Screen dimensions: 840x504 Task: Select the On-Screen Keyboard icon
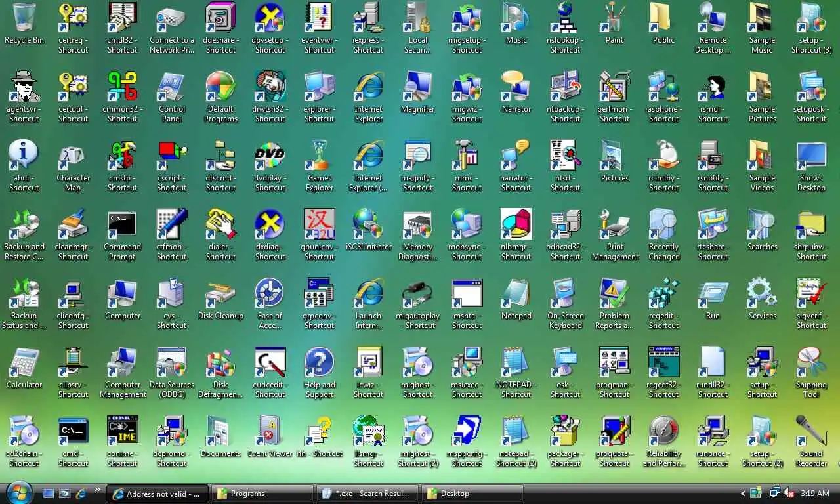click(x=566, y=293)
